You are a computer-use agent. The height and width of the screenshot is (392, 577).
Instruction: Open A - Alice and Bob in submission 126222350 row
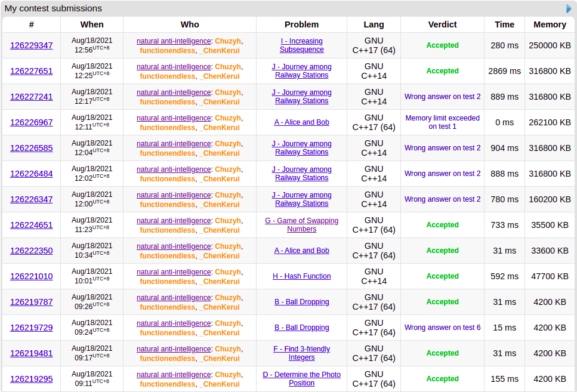(301, 251)
